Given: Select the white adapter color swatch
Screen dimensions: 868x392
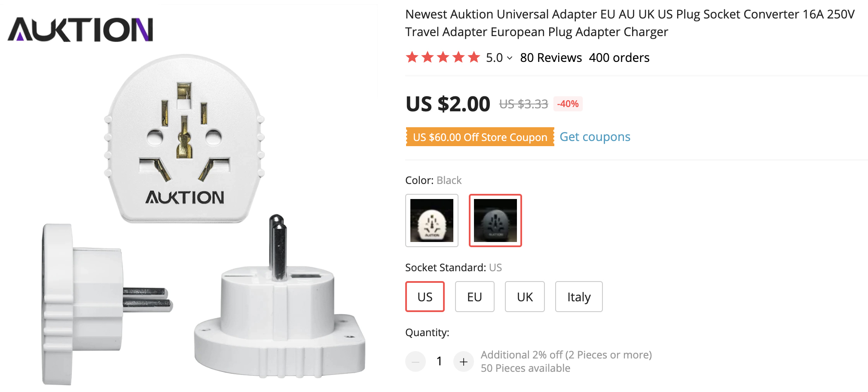Looking at the screenshot, I should [431, 220].
